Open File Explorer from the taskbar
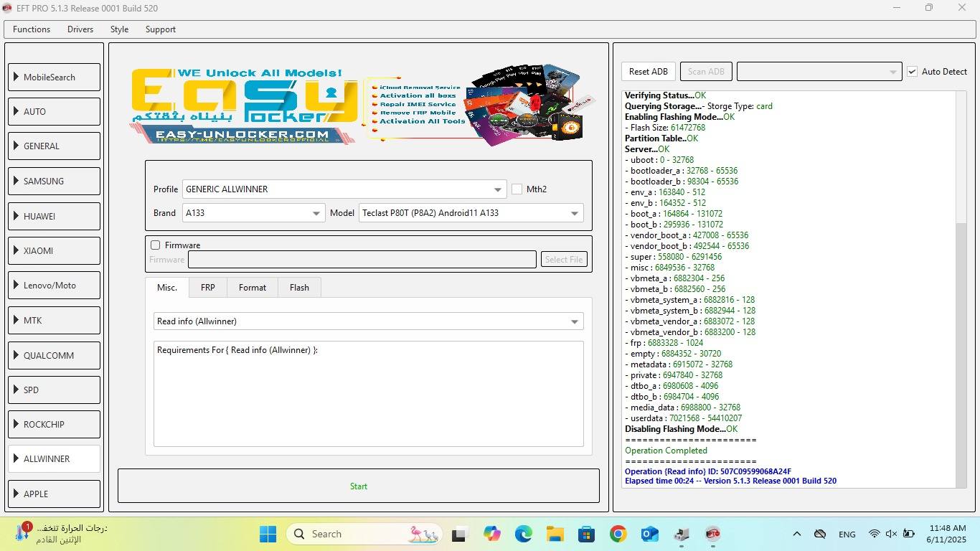This screenshot has width=980, height=551. 555,534
